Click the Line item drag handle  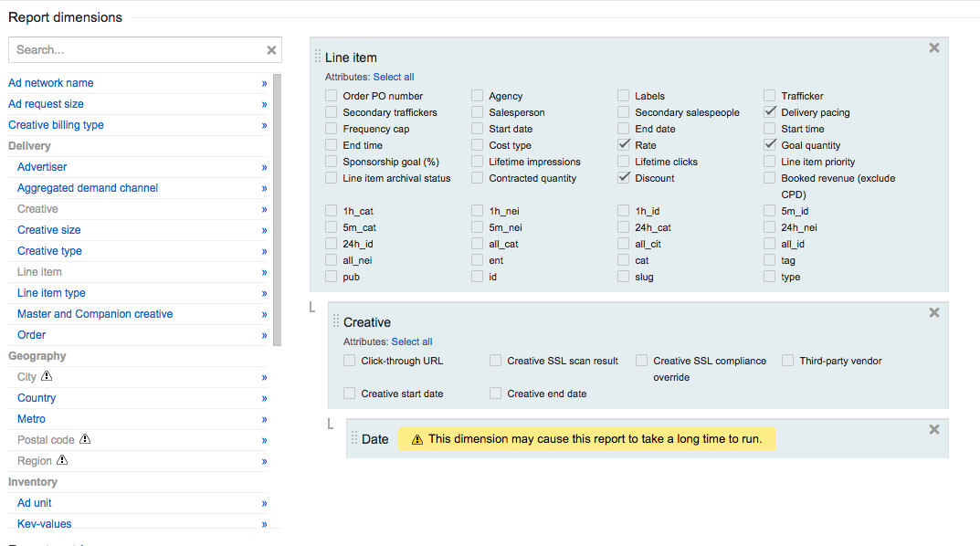(x=318, y=58)
